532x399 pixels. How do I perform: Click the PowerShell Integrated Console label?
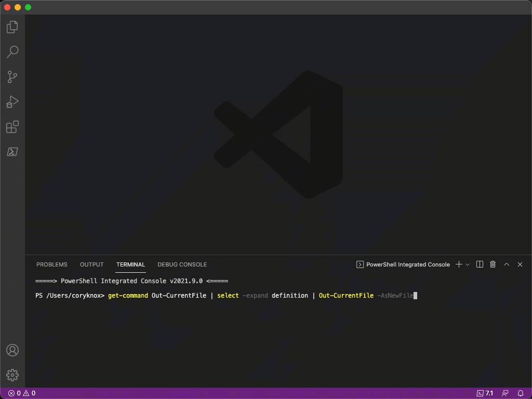pyautogui.click(x=408, y=264)
